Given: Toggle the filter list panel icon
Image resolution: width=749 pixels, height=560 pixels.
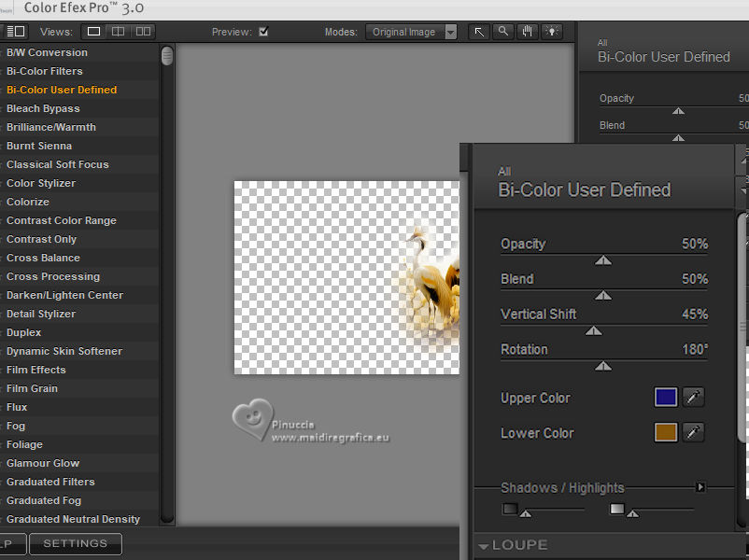Looking at the screenshot, I should pos(15,32).
